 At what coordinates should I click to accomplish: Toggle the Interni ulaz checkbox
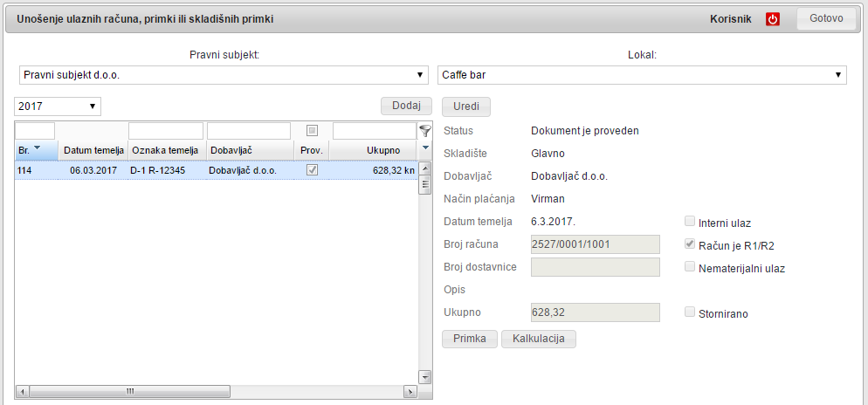pyautogui.click(x=691, y=223)
